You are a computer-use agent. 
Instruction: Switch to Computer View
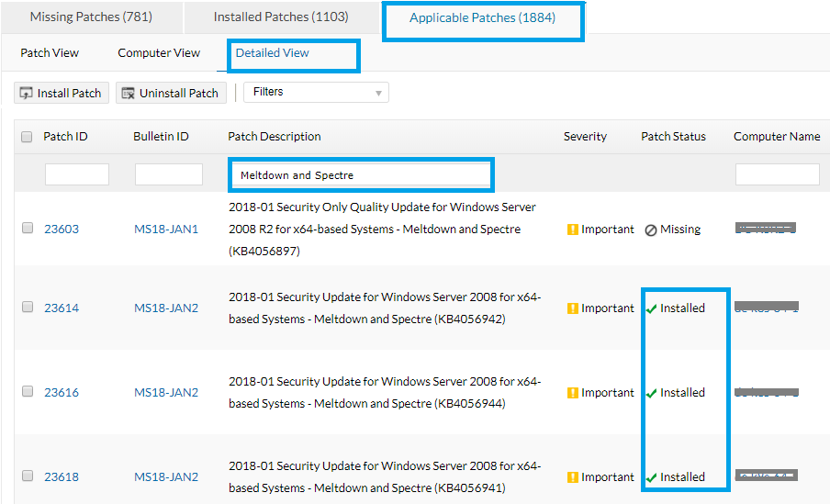click(159, 53)
